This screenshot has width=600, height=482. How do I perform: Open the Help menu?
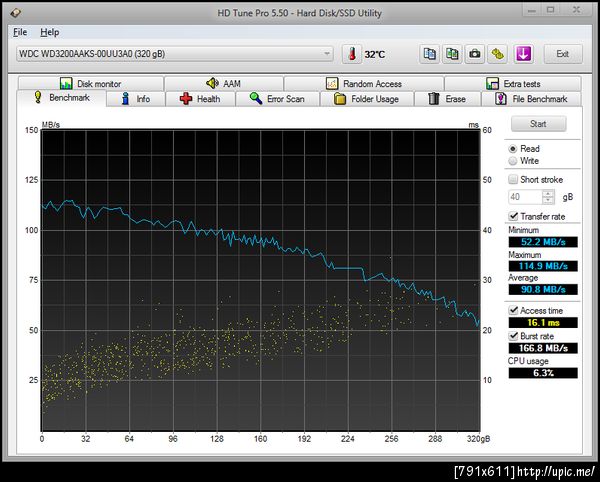[x=50, y=32]
